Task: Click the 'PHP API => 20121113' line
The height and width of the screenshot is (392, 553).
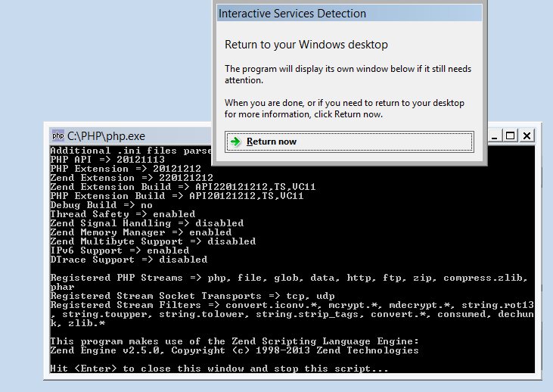Action: [x=107, y=160]
